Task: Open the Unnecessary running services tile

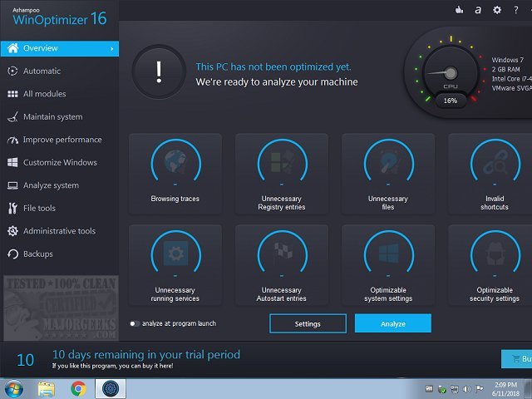Action: pos(175,265)
